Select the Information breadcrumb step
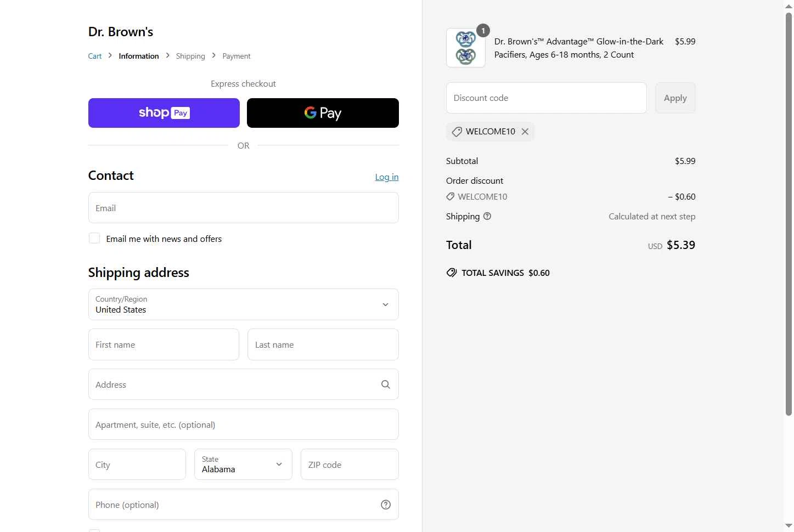This screenshot has height=532, width=794. point(139,56)
